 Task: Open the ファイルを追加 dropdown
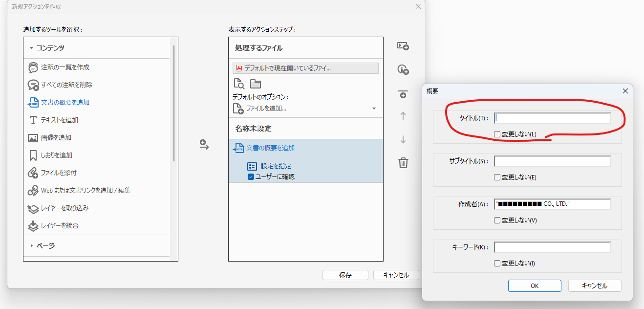coord(375,108)
